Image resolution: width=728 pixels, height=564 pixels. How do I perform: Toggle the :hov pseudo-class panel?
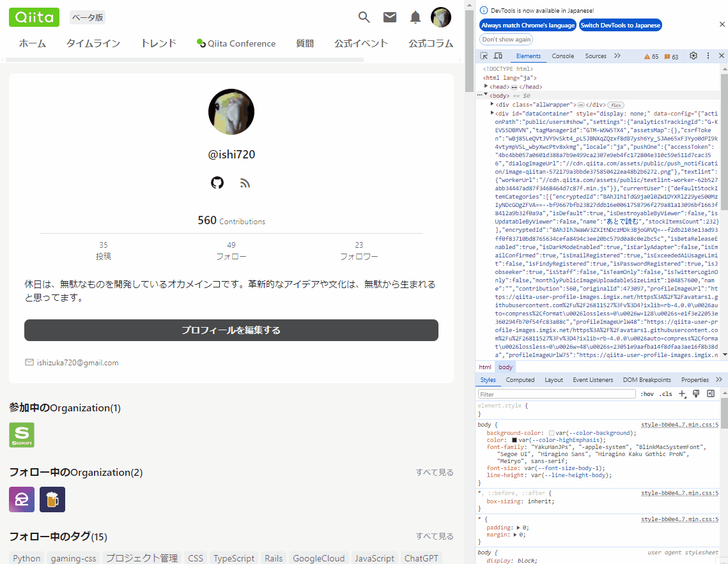(647, 393)
